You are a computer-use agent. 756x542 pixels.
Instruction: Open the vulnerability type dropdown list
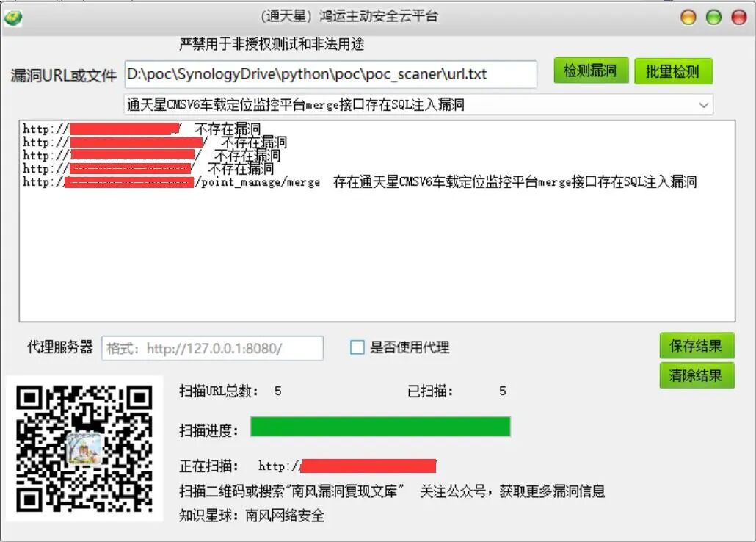[x=418, y=104]
